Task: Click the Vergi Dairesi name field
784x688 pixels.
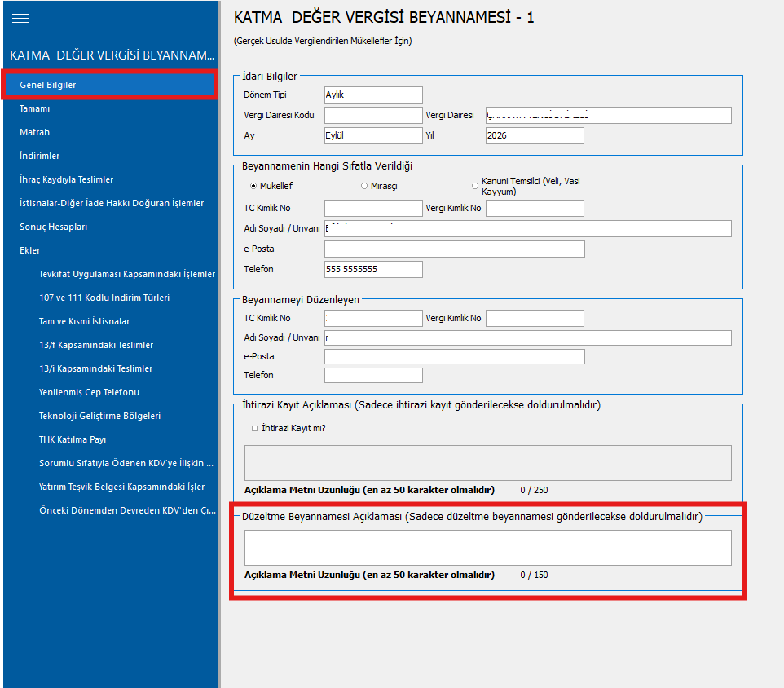Action: 609,116
